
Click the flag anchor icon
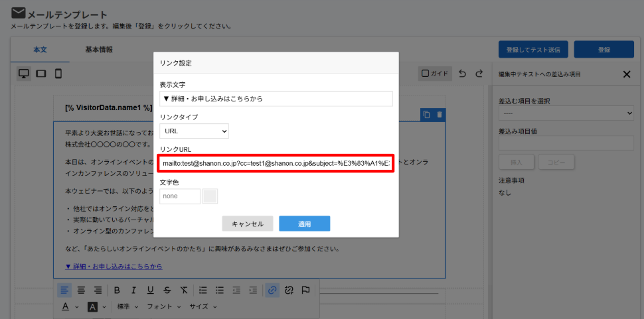click(305, 290)
